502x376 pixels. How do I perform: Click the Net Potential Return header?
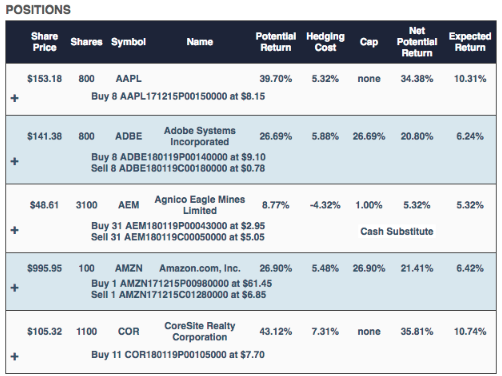click(x=417, y=42)
